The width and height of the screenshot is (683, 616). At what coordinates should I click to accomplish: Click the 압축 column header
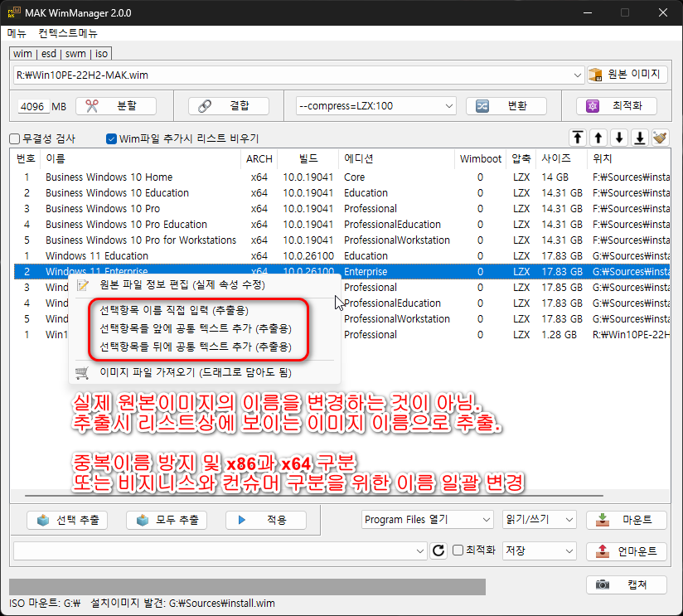click(521, 159)
